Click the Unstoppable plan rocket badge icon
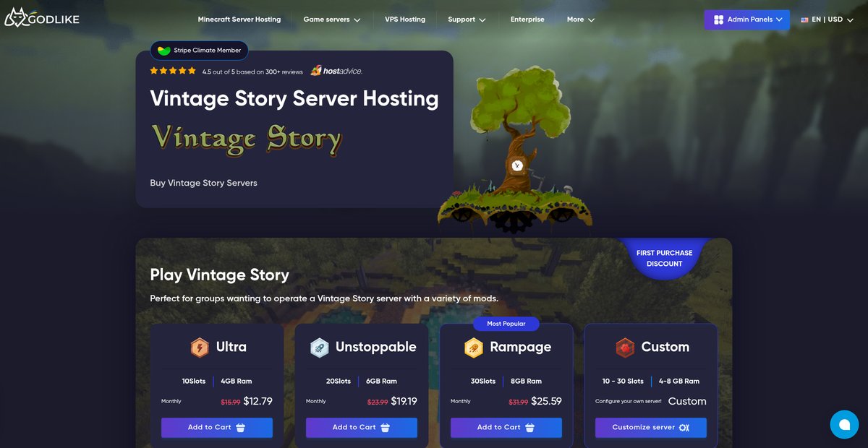 click(320, 348)
